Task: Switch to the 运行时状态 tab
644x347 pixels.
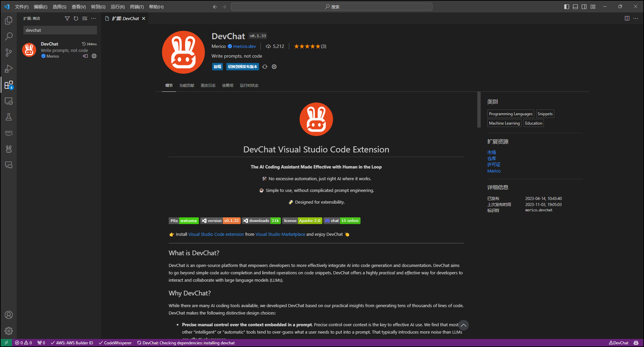Action: point(249,85)
